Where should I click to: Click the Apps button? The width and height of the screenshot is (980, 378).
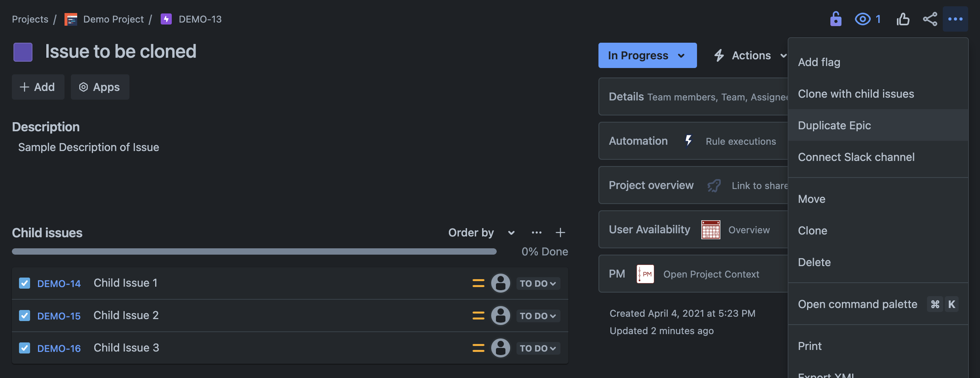pyautogui.click(x=100, y=87)
